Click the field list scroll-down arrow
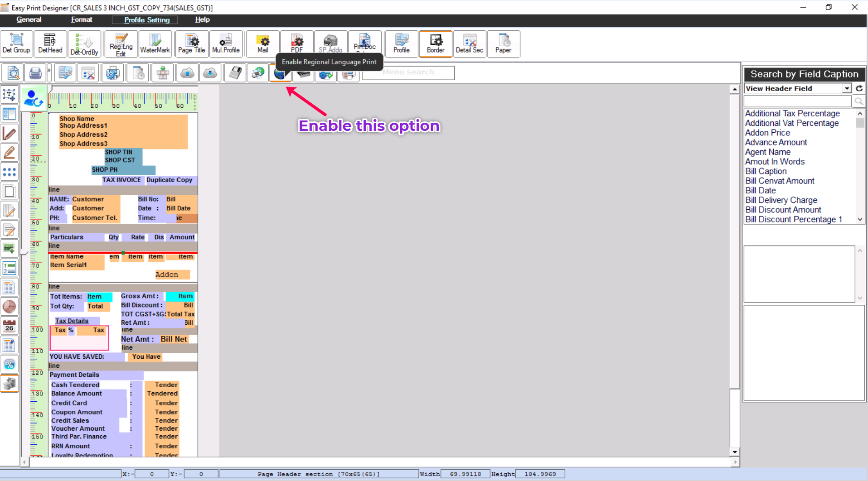 coord(860,219)
